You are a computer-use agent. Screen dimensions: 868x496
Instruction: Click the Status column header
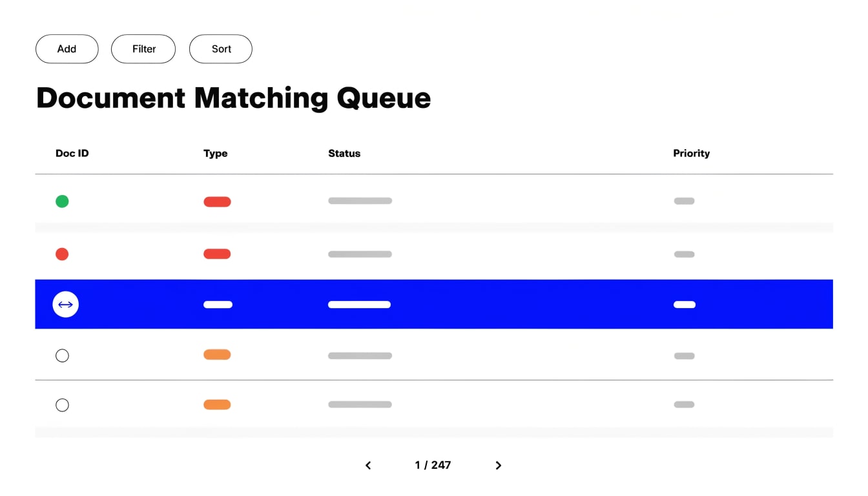click(x=344, y=154)
